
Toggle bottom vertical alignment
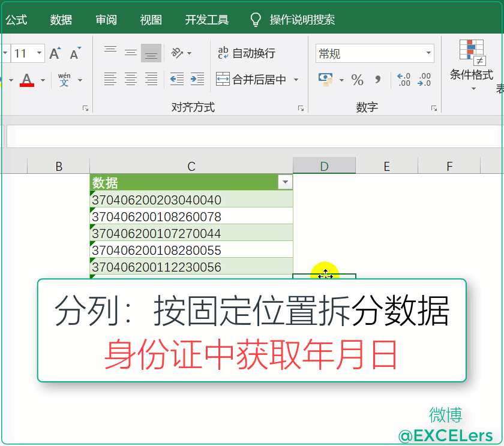[x=151, y=53]
